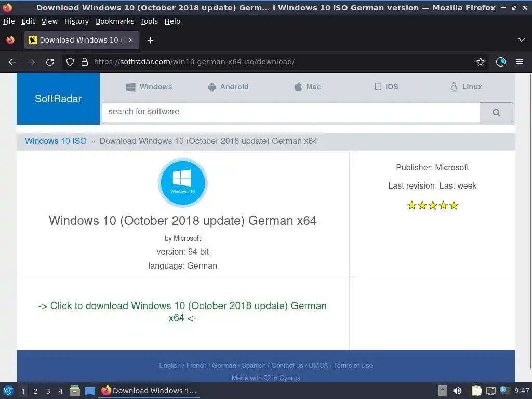Open the file manager taskbar icon

(75, 391)
